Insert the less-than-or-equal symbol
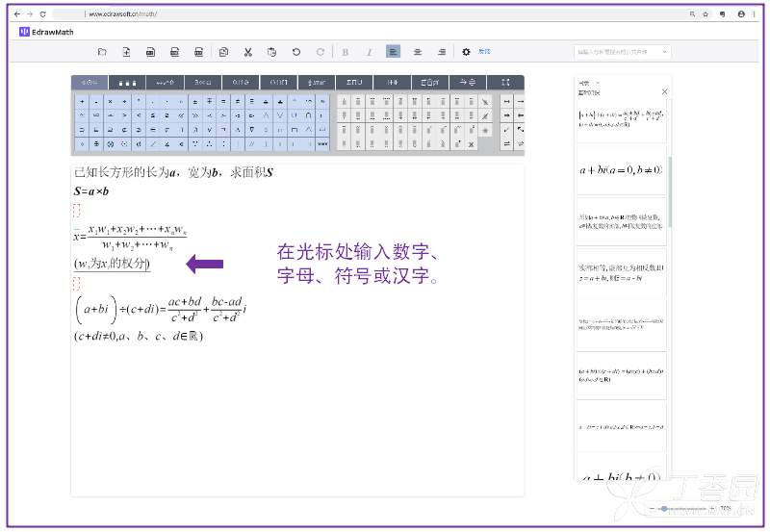 (153, 115)
